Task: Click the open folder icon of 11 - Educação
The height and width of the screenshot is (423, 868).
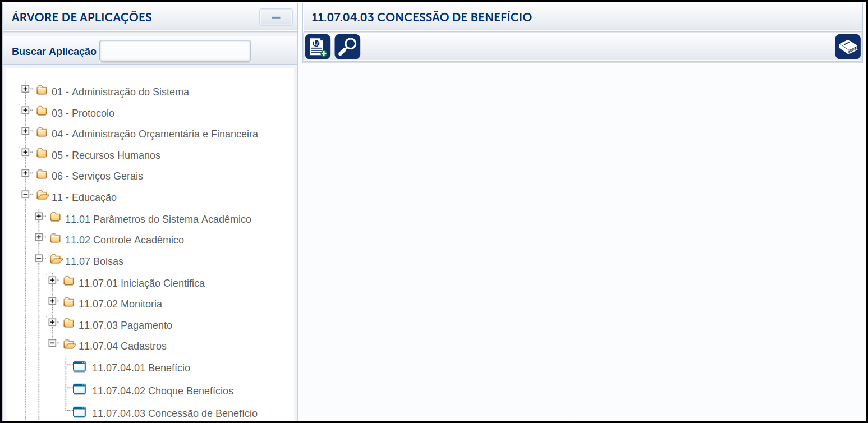Action: [43, 195]
